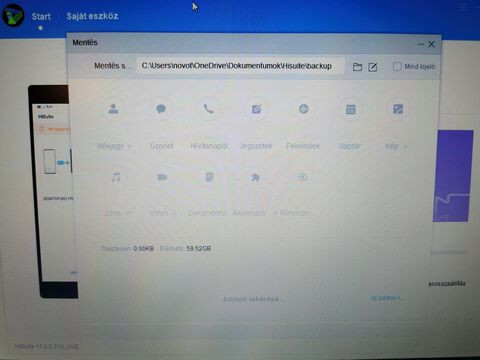Click the 0.00KB total size value
This screenshot has height=360, width=480.
click(x=144, y=248)
